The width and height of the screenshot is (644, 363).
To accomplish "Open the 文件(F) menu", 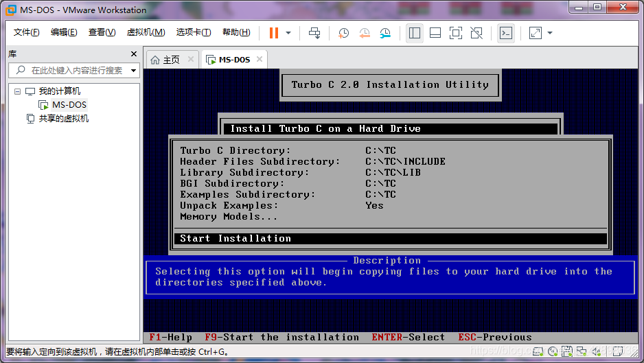I will click(x=26, y=32).
